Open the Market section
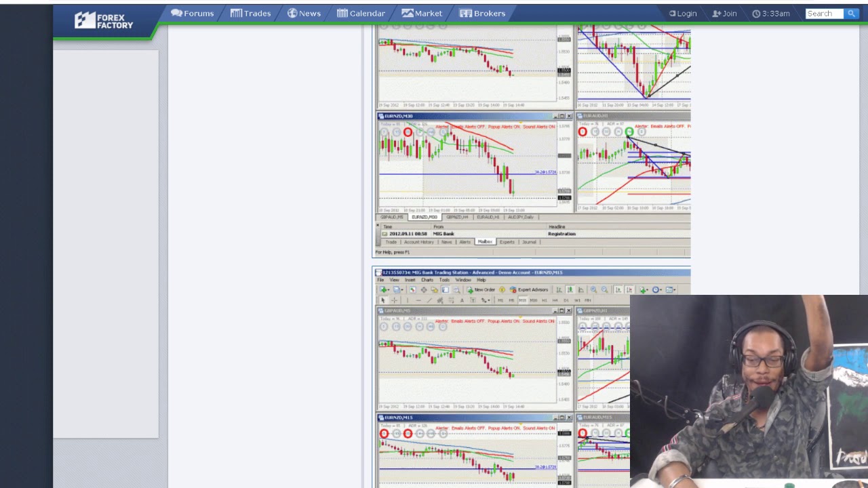The height and width of the screenshot is (488, 868). click(x=422, y=14)
